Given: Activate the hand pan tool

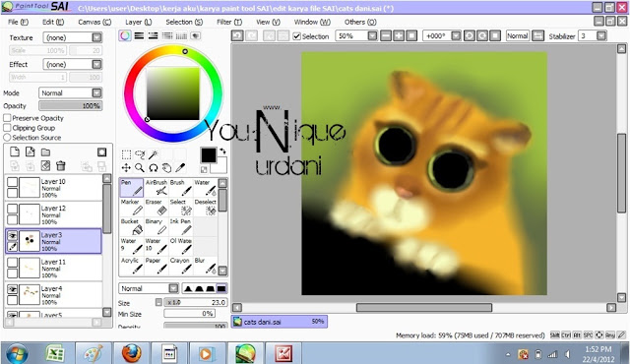Looking at the screenshot, I should [166, 168].
